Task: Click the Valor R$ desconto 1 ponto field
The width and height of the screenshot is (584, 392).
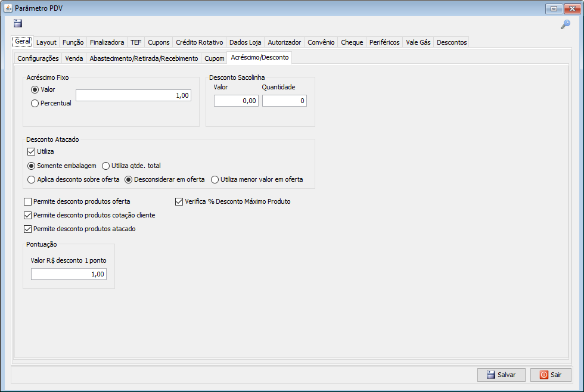Action: click(x=69, y=274)
